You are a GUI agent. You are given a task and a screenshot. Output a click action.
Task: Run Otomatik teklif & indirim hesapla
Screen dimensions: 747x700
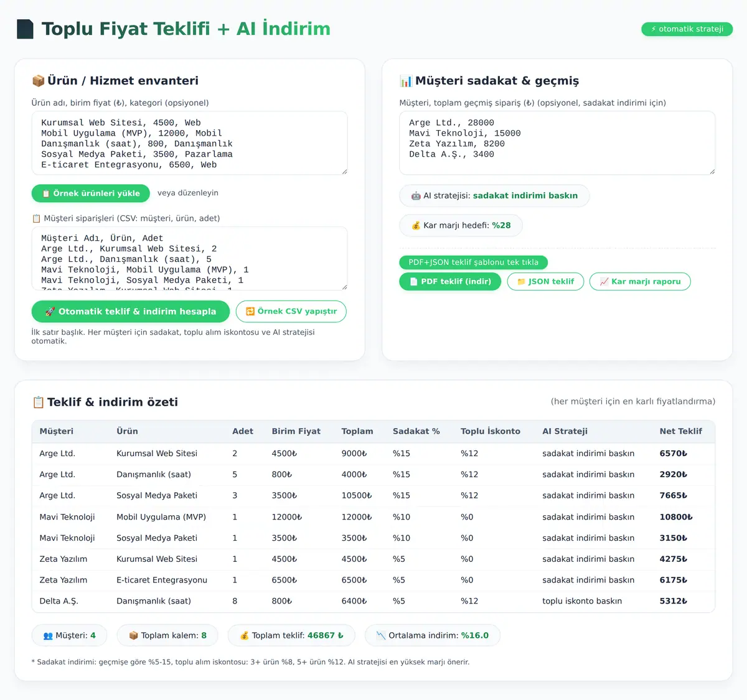131,312
